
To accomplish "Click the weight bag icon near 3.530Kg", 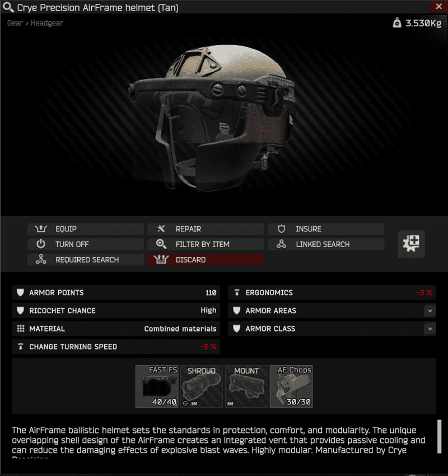I will [x=397, y=23].
